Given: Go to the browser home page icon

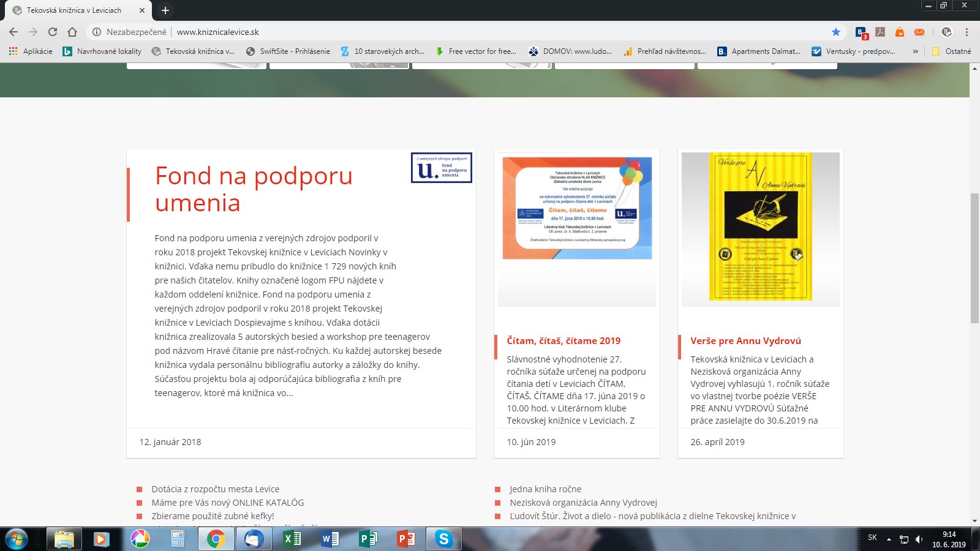Looking at the screenshot, I should [72, 32].
